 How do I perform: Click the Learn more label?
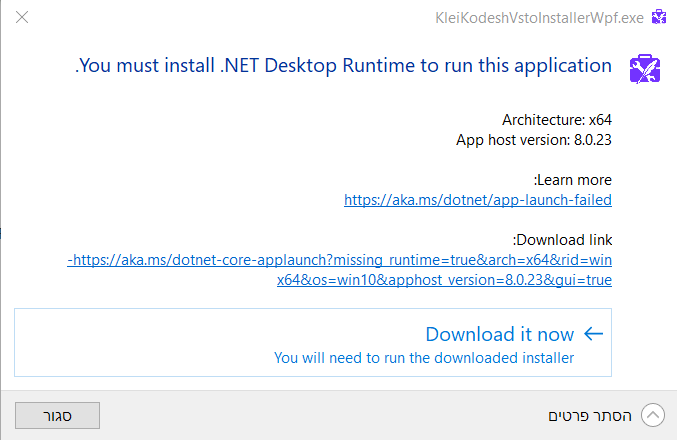[573, 180]
